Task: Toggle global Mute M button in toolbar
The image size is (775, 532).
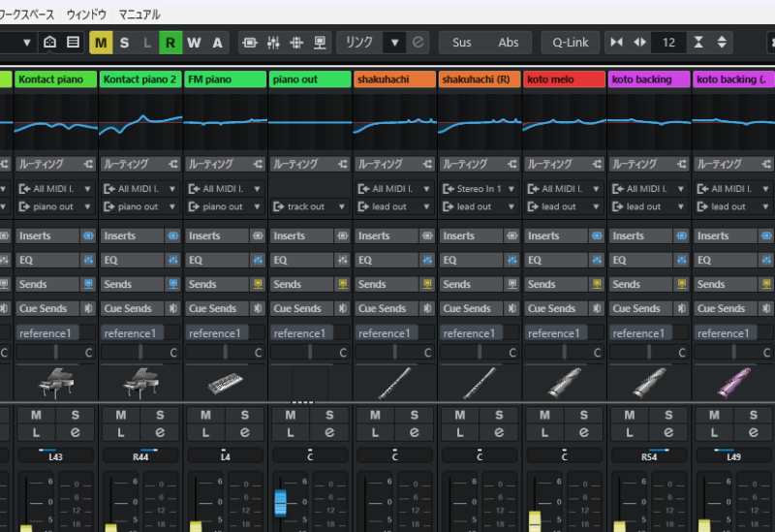Action: (101, 43)
